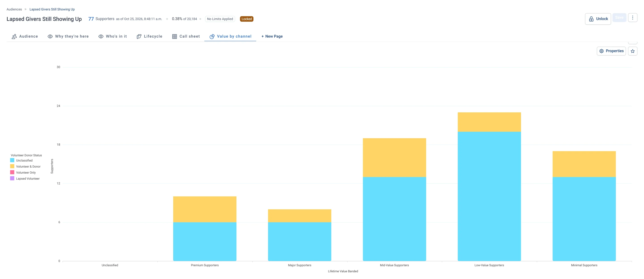Screen dimensions: 644x279
Task: Switch to Why they're here tab
Action: [68, 36]
